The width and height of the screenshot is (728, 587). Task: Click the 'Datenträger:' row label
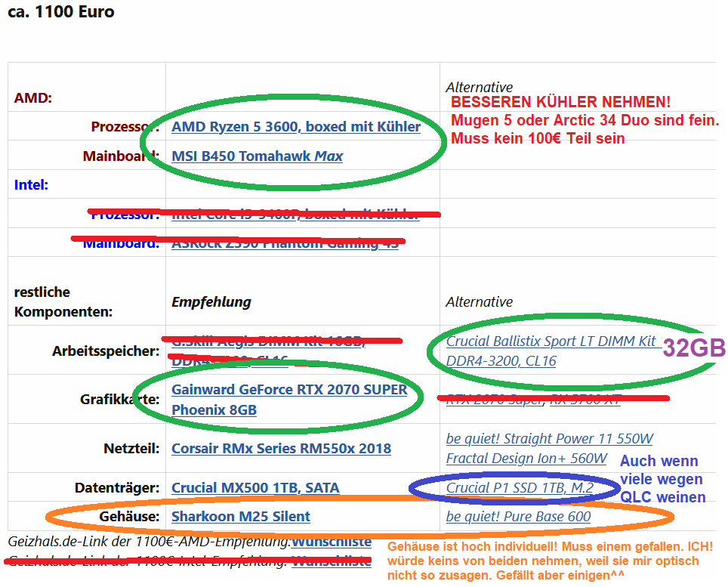pyautogui.click(x=117, y=488)
